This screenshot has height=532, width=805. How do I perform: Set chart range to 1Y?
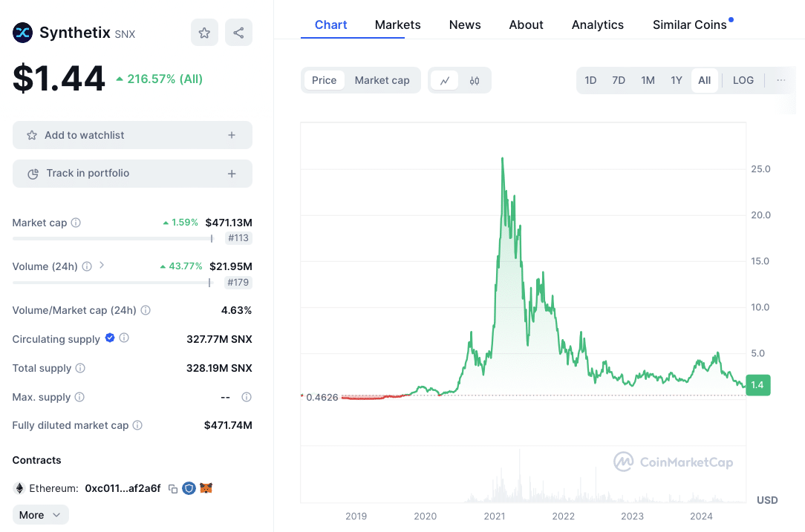click(x=677, y=81)
